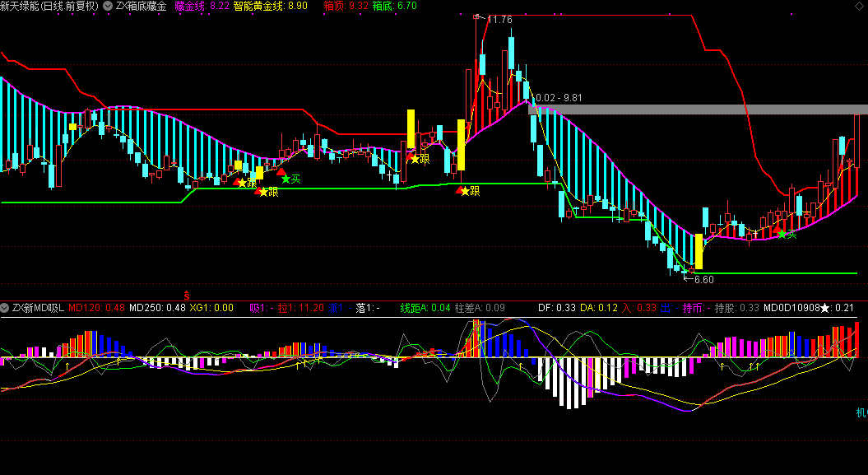The width and height of the screenshot is (868, 475).
Task: Click the DA: 0.12 readout
Action: coord(599,308)
